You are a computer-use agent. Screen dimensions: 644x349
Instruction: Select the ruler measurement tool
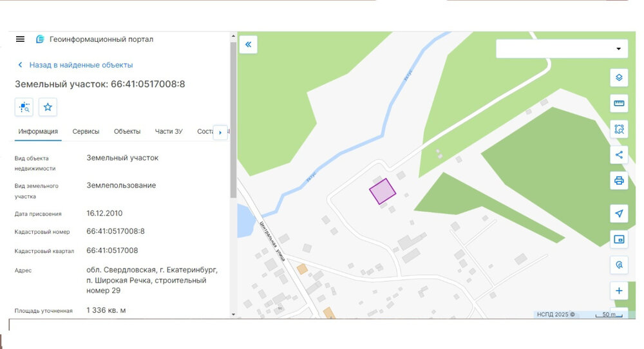click(x=619, y=103)
